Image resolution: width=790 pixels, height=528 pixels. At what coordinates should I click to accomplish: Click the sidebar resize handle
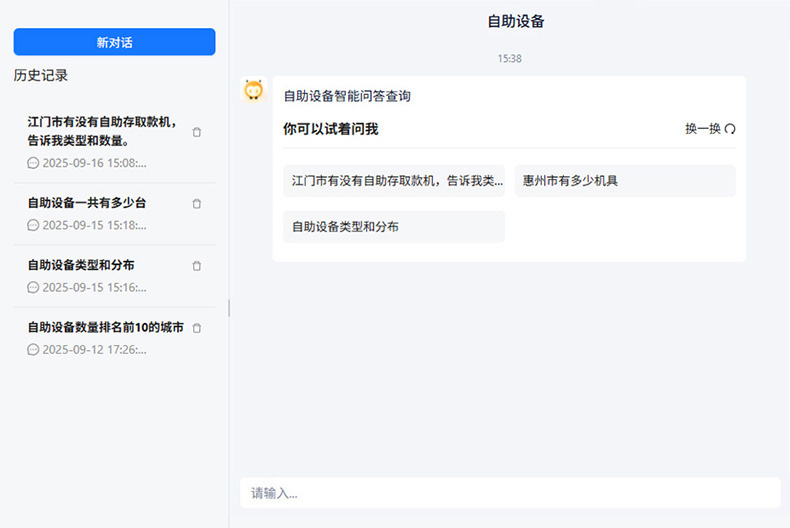coord(229,308)
